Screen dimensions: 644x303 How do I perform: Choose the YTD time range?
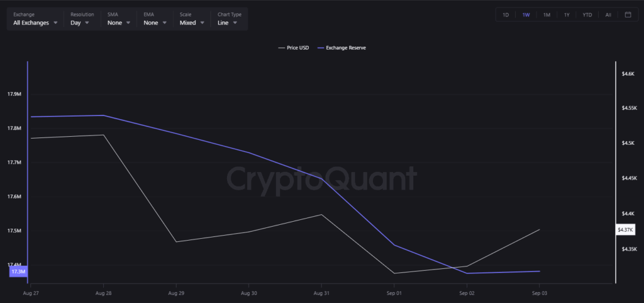click(x=587, y=14)
